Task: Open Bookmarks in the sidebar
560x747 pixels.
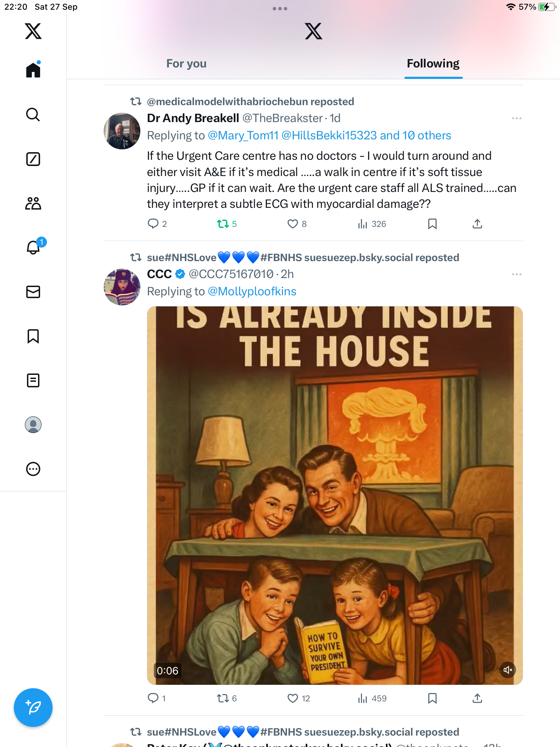Action: coord(33,336)
